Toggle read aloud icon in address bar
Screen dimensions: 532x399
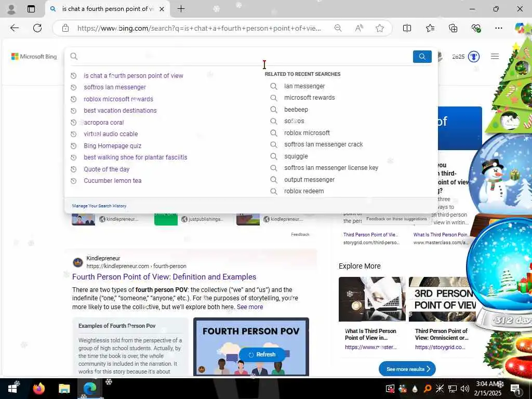[x=359, y=28]
